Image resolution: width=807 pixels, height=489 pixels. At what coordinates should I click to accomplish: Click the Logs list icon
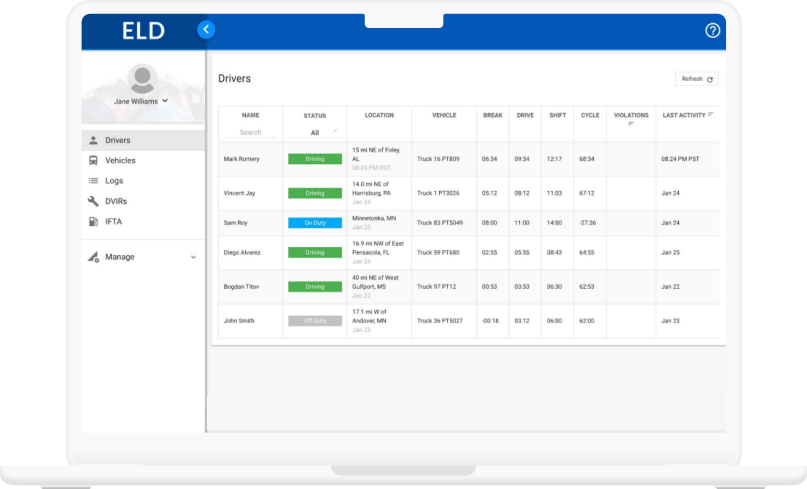point(93,181)
